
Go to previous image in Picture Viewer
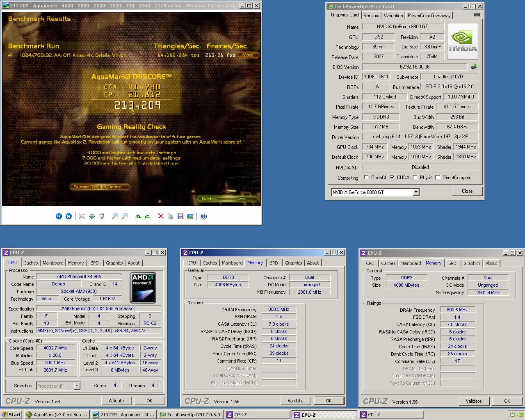coord(59,216)
